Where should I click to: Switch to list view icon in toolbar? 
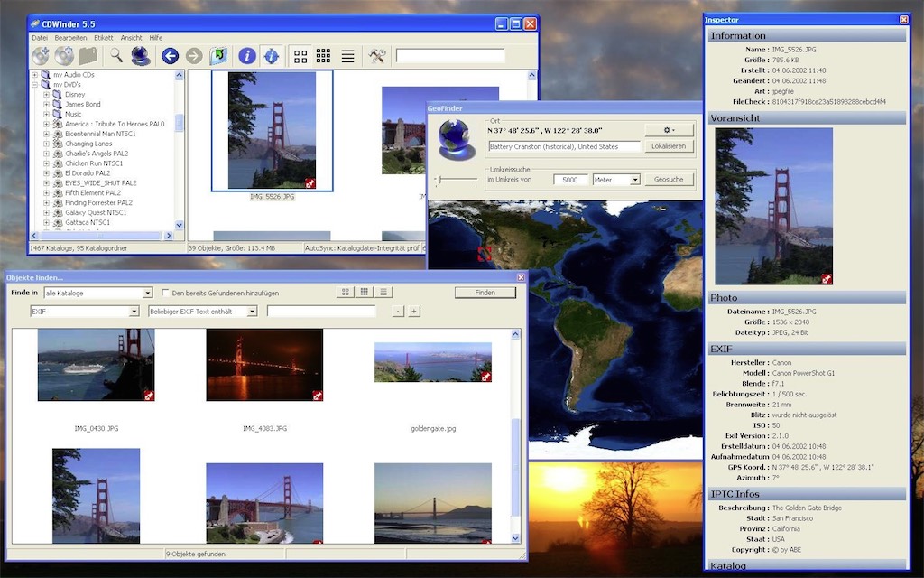click(x=347, y=56)
